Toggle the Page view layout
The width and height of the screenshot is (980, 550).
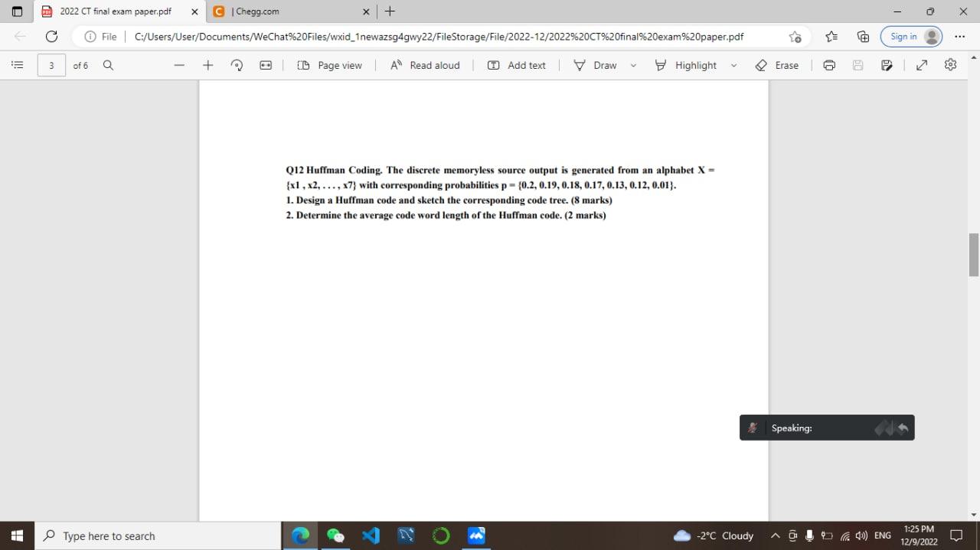(329, 65)
